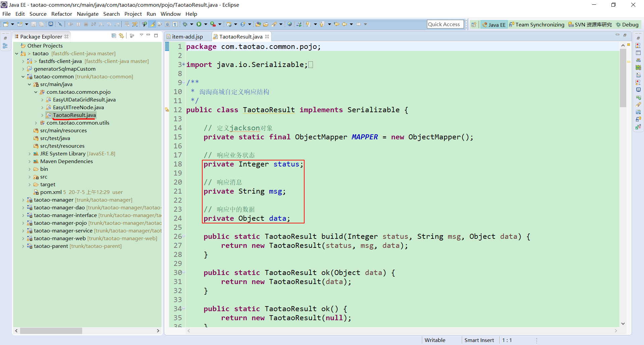Click the Back navigation arrow icon
This screenshot has width=644, height=345.
(x=344, y=24)
